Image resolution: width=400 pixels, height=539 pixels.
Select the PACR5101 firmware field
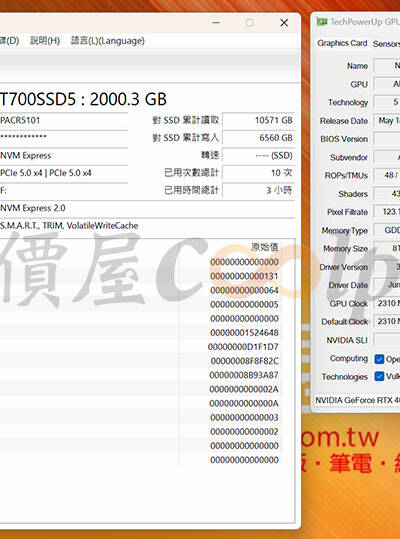(64, 120)
